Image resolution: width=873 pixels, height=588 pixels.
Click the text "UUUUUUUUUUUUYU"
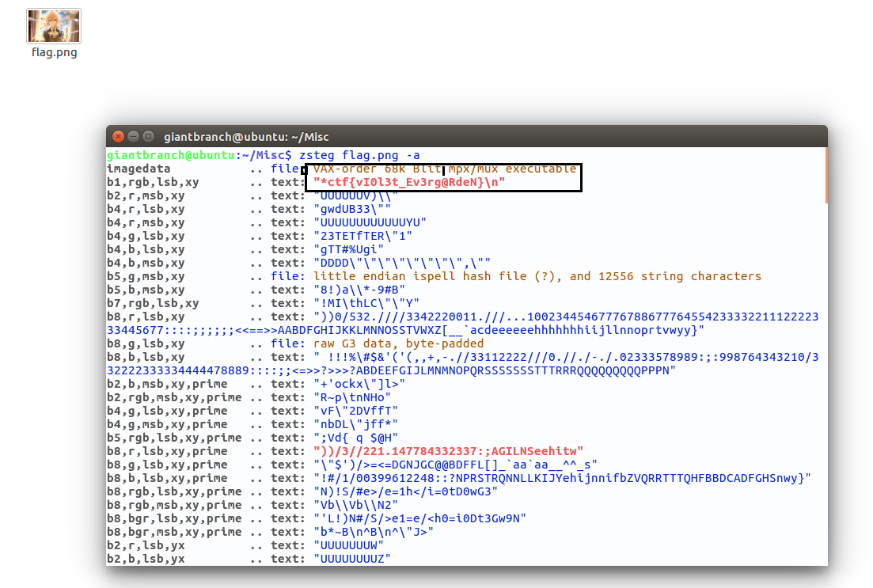click(x=370, y=222)
